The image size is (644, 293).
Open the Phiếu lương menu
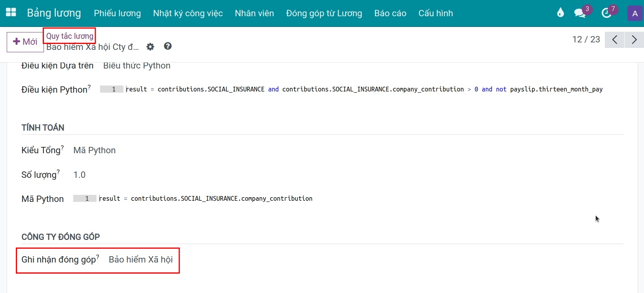click(117, 13)
